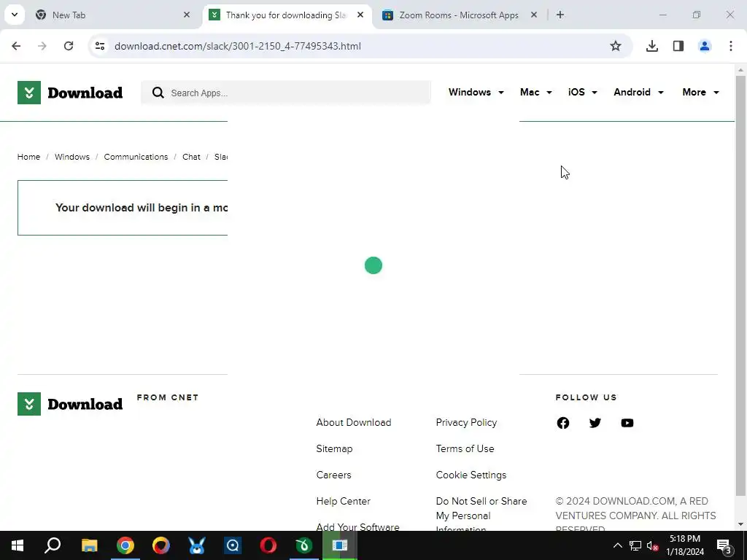Reload the current page
This screenshot has height=560, width=747.
tap(69, 46)
